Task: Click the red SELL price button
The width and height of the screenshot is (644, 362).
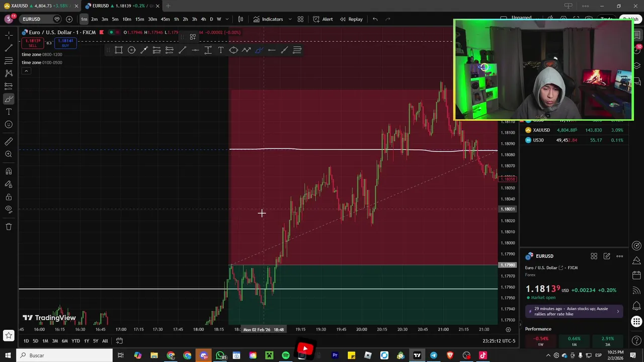Action: tap(33, 43)
